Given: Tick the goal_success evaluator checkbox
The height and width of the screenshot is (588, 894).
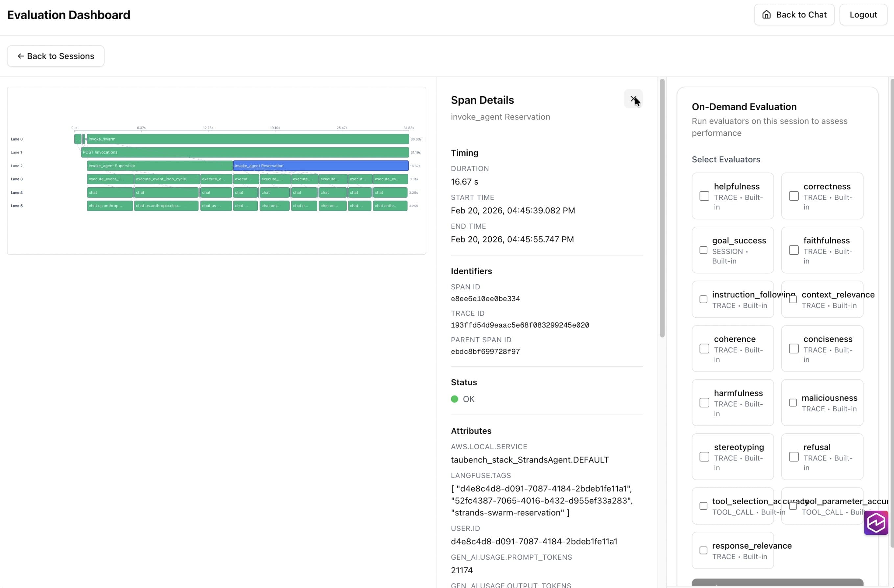Looking at the screenshot, I should tap(703, 250).
